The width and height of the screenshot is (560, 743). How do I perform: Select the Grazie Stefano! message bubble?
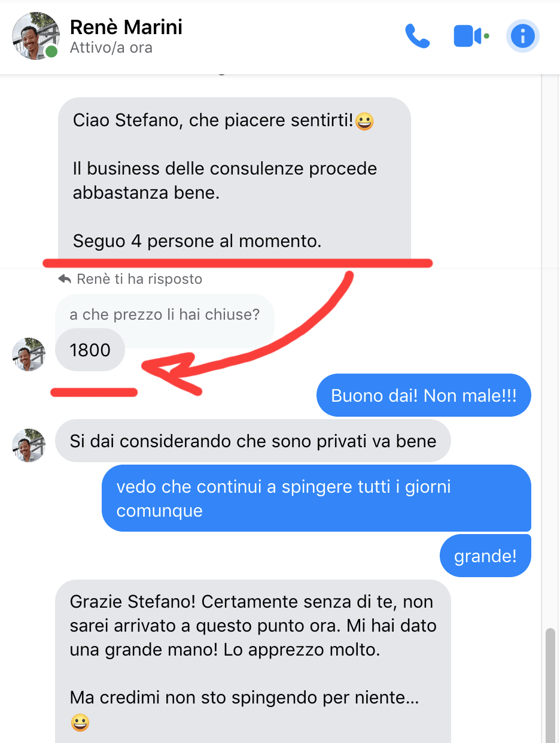(252, 662)
